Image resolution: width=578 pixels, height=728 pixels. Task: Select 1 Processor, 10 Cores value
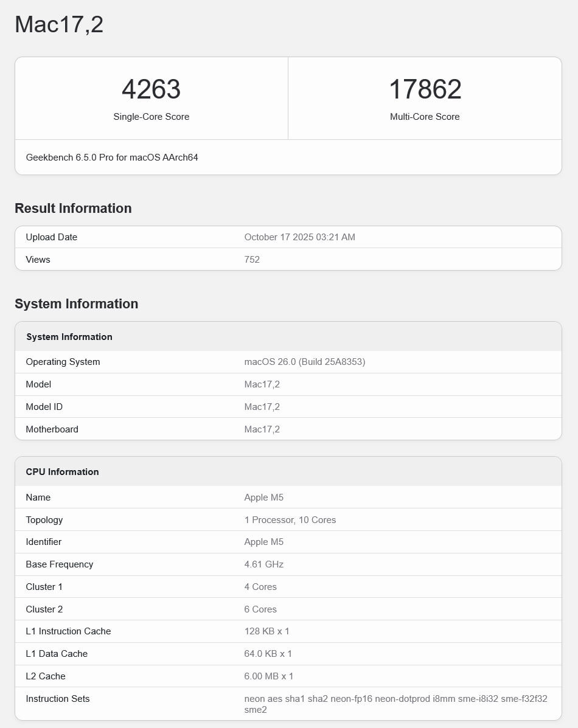click(290, 520)
